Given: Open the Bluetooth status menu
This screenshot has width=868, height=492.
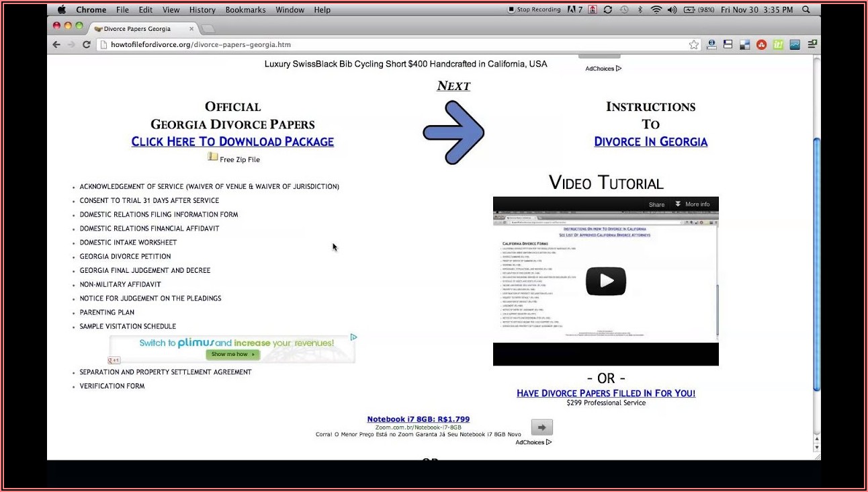Looking at the screenshot, I should point(640,9).
